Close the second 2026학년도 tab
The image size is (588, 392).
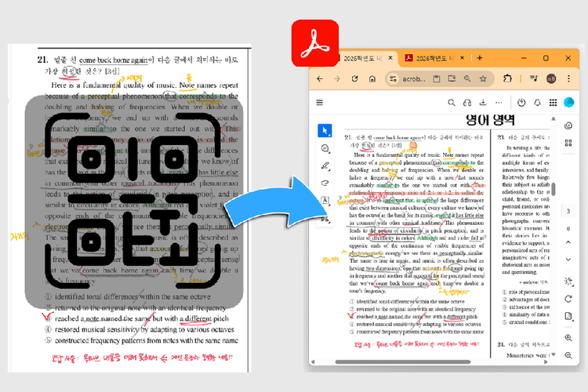click(463, 58)
